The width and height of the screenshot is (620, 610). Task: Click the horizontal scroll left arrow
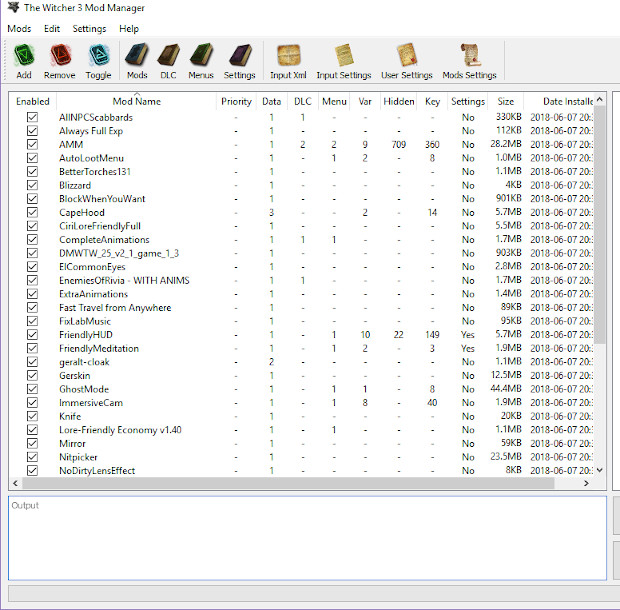15,483
